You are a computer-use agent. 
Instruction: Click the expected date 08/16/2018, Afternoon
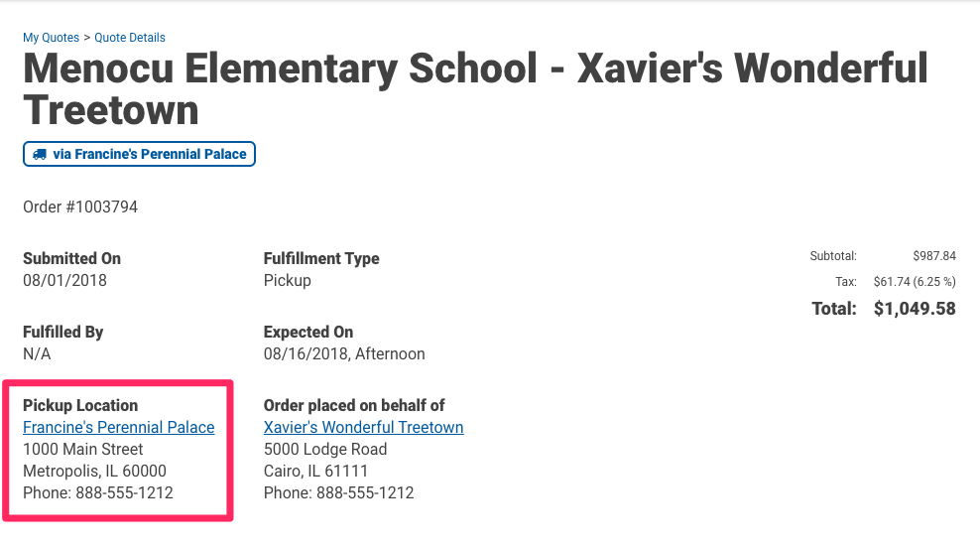(x=344, y=354)
